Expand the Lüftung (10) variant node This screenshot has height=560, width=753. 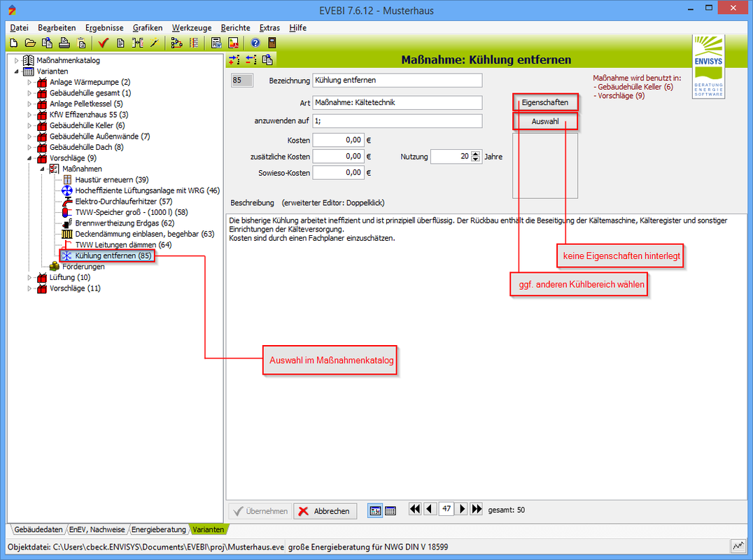coord(29,278)
